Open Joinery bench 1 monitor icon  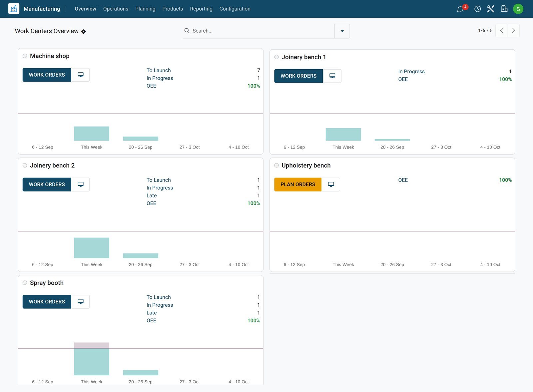[x=332, y=76]
